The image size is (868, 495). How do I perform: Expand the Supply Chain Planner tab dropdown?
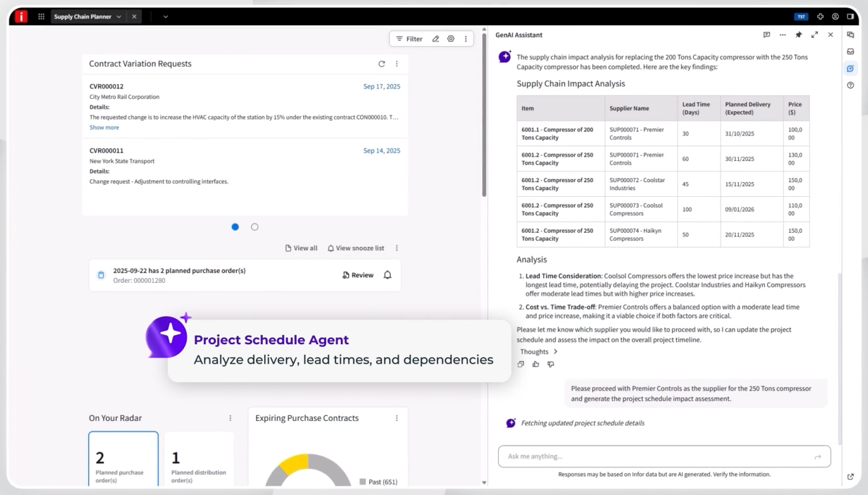pyautogui.click(x=119, y=17)
